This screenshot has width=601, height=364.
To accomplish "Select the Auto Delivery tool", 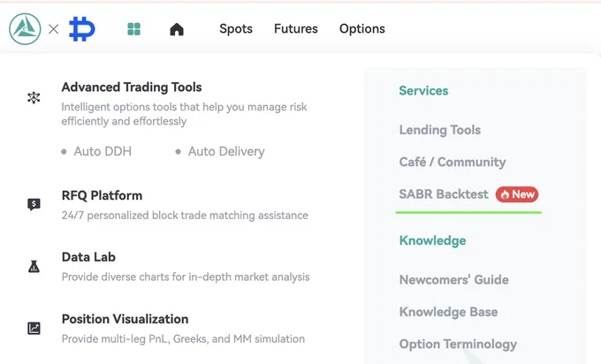I will (226, 151).
